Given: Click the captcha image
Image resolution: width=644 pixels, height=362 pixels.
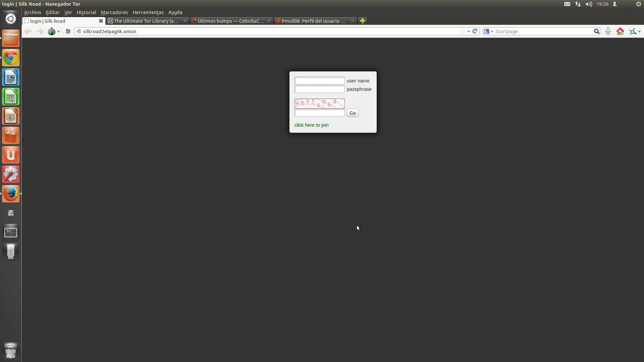Looking at the screenshot, I should click(x=320, y=104).
